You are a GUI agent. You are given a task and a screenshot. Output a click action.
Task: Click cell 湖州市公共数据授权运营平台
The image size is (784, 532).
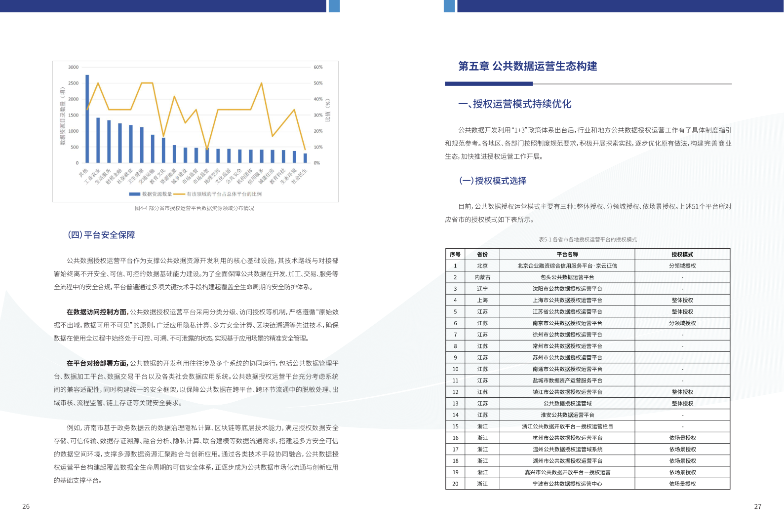(x=567, y=461)
